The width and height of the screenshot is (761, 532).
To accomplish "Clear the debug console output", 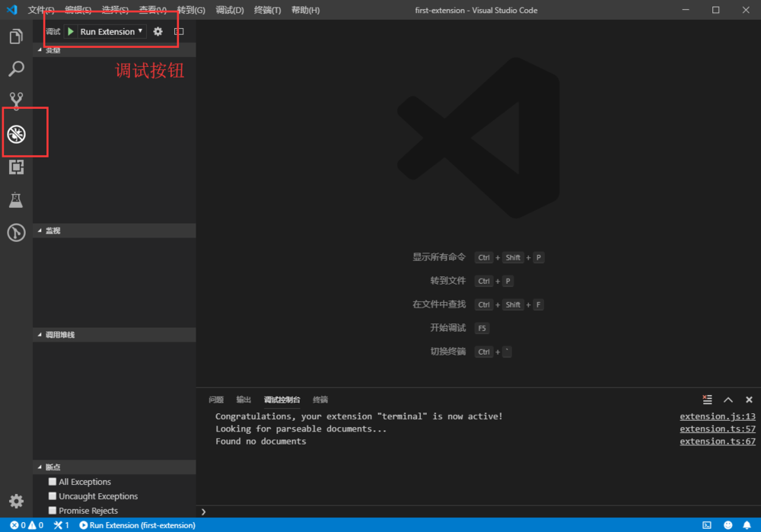I will point(707,400).
